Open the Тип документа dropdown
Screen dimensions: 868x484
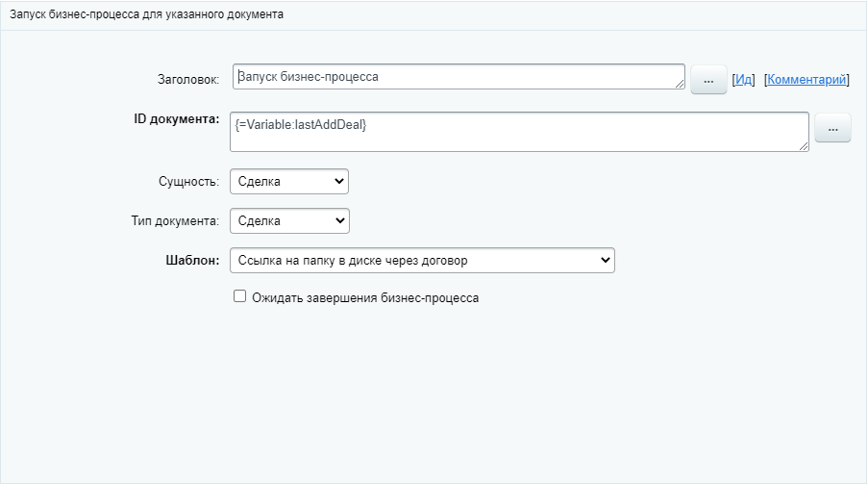click(288, 220)
